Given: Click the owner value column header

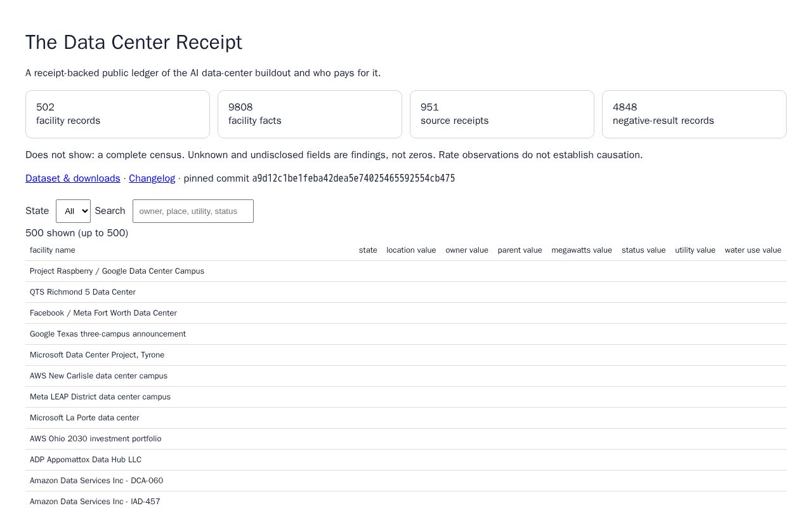Looking at the screenshot, I should click(x=467, y=250).
